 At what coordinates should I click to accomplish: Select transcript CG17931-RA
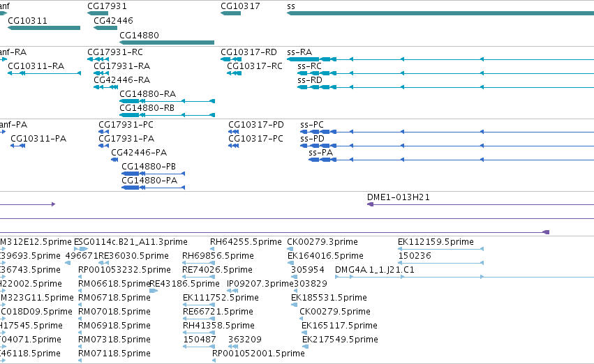[101, 73]
